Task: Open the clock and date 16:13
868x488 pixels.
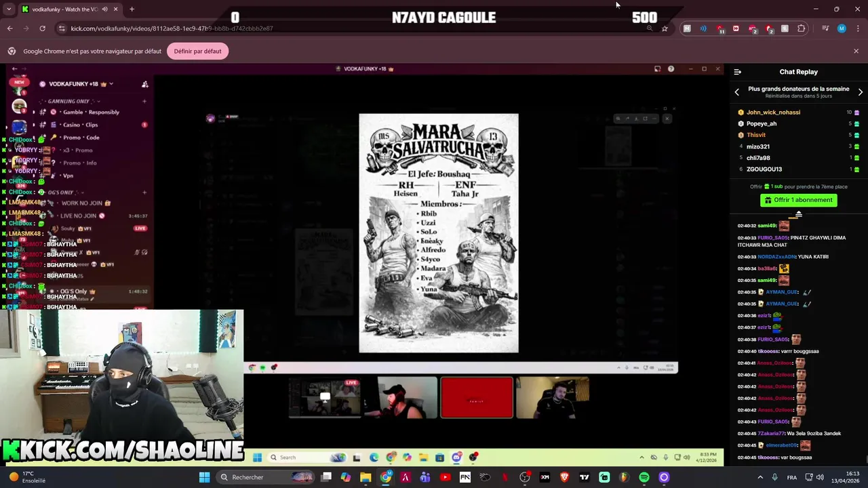Action: tap(846, 477)
